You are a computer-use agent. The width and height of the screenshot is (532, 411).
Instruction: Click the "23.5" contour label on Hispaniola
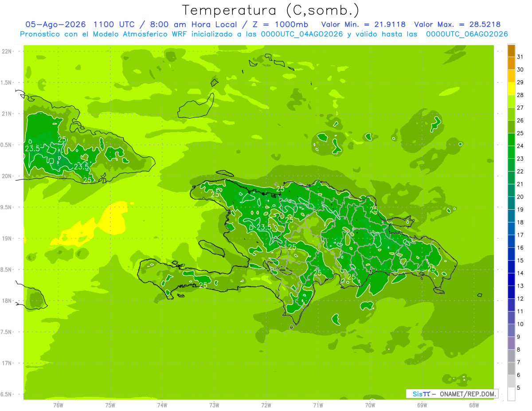(x=265, y=227)
